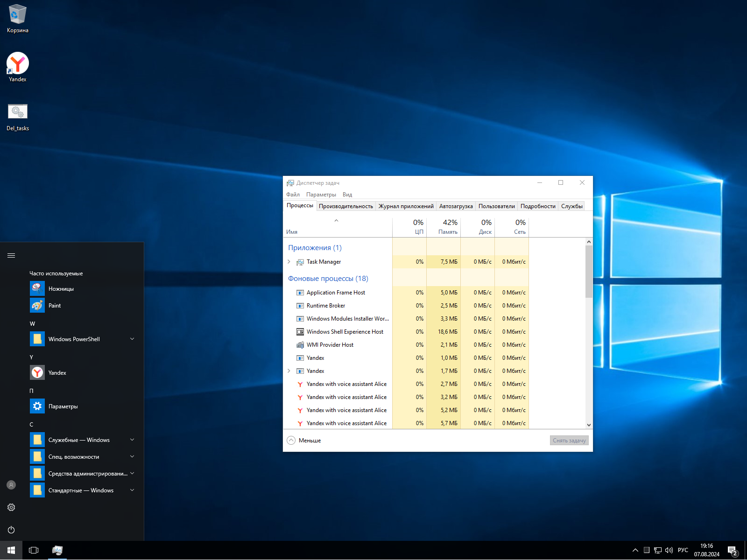The image size is (747, 560).
Task: Sort by the Память column header
Action: 444,227
